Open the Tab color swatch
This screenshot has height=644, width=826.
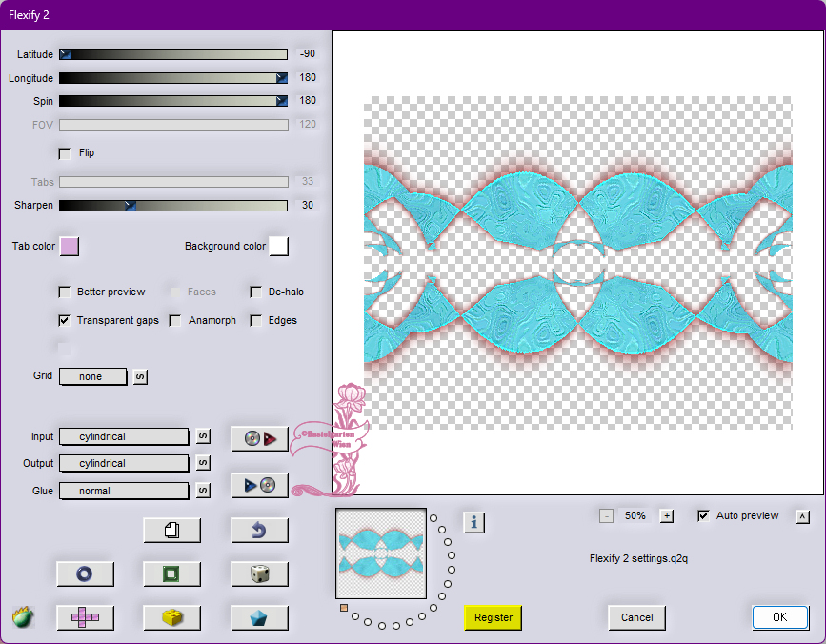70,247
